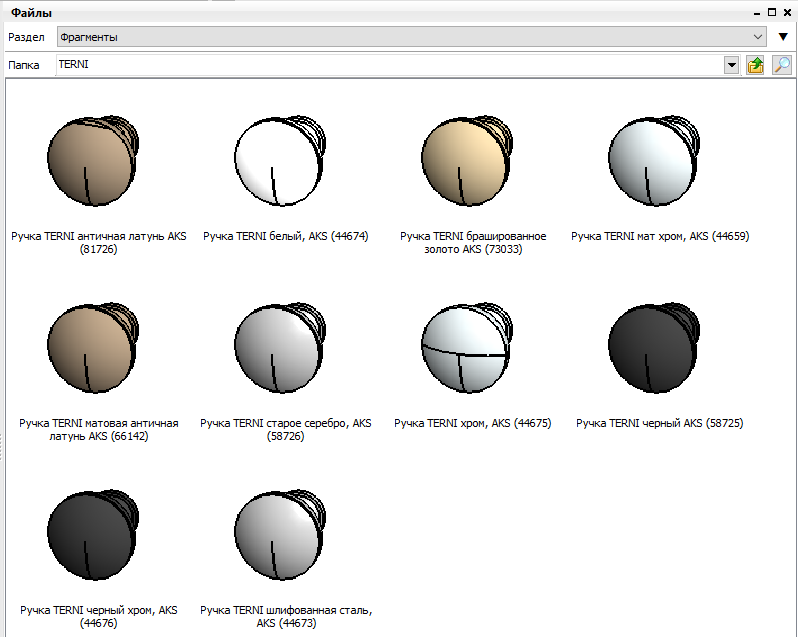The image size is (798, 637).
Task: Select брашированное золото (73033) handle thumbnail
Action: [x=467, y=161]
